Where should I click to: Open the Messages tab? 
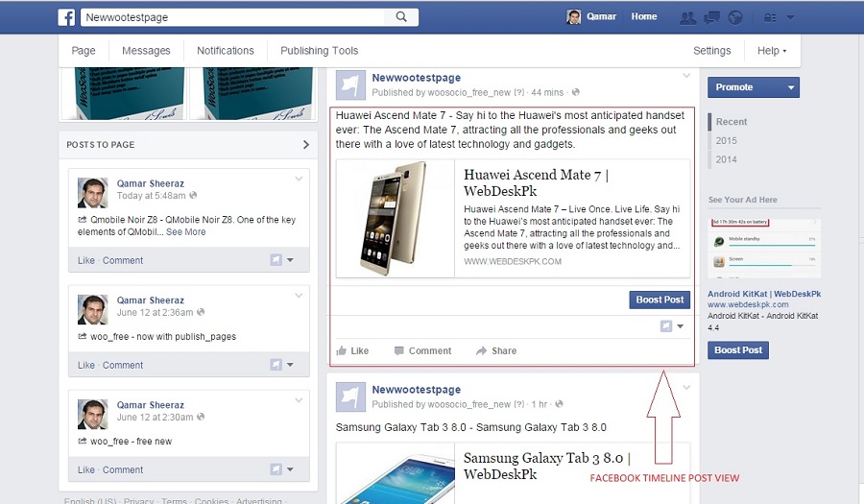(x=146, y=51)
